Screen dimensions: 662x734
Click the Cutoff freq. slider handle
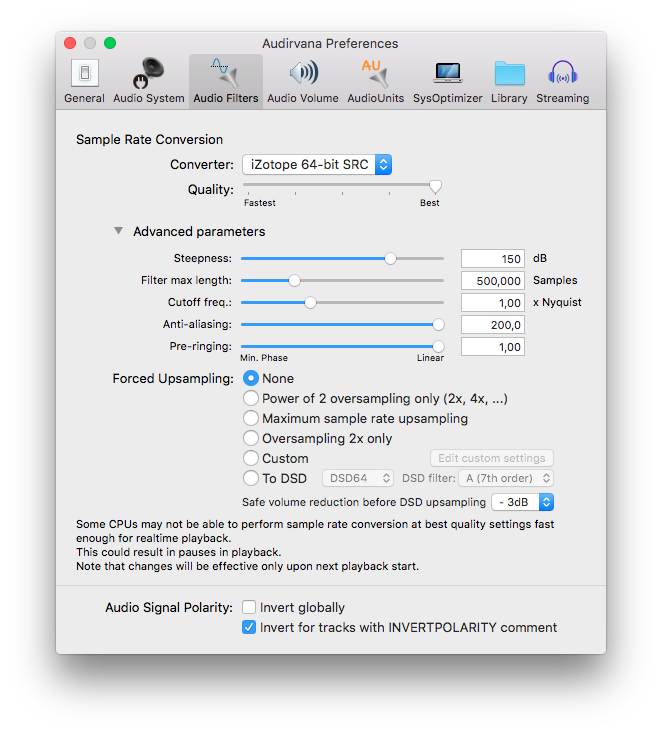[x=310, y=302]
